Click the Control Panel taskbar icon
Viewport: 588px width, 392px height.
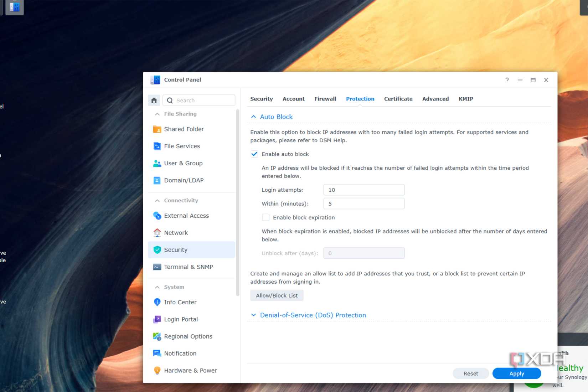(x=15, y=7)
